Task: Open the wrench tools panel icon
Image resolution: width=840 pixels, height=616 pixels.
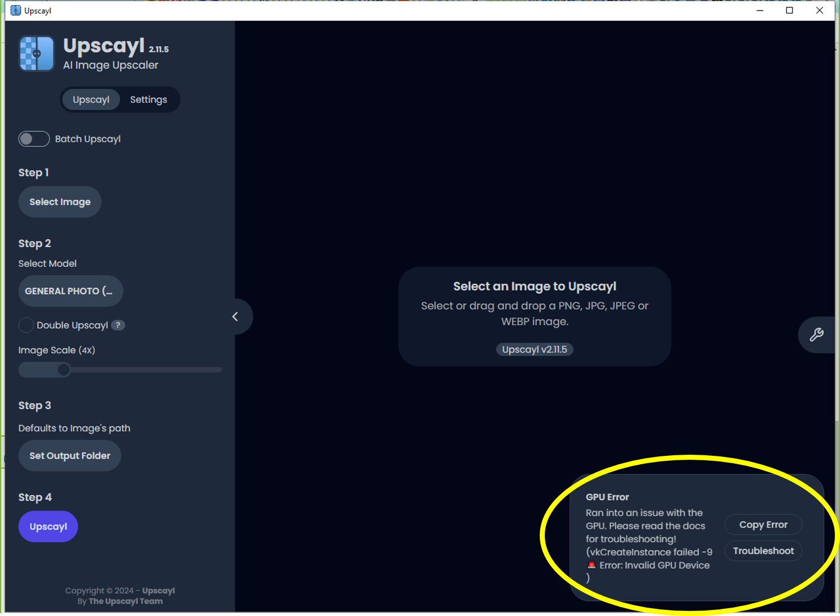Action: pos(817,335)
